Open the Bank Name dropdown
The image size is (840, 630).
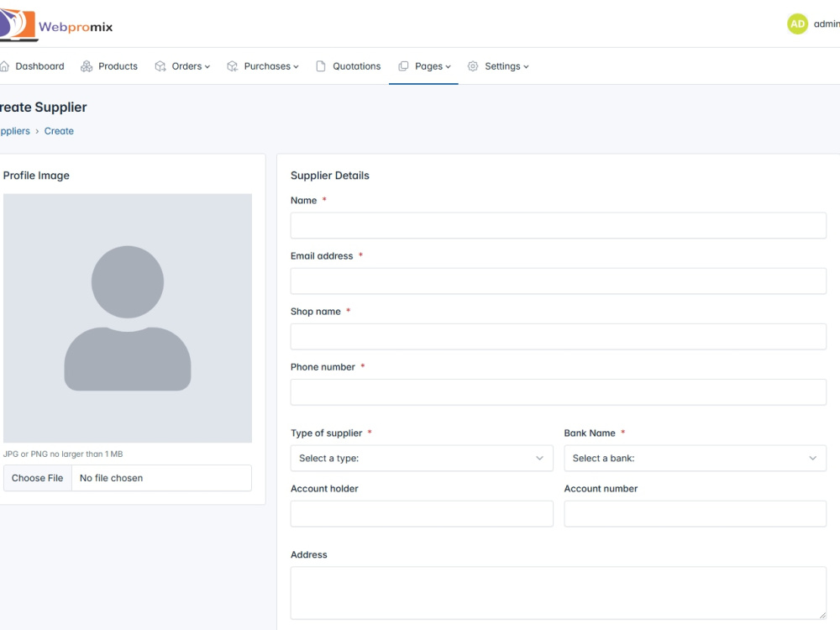click(x=695, y=458)
